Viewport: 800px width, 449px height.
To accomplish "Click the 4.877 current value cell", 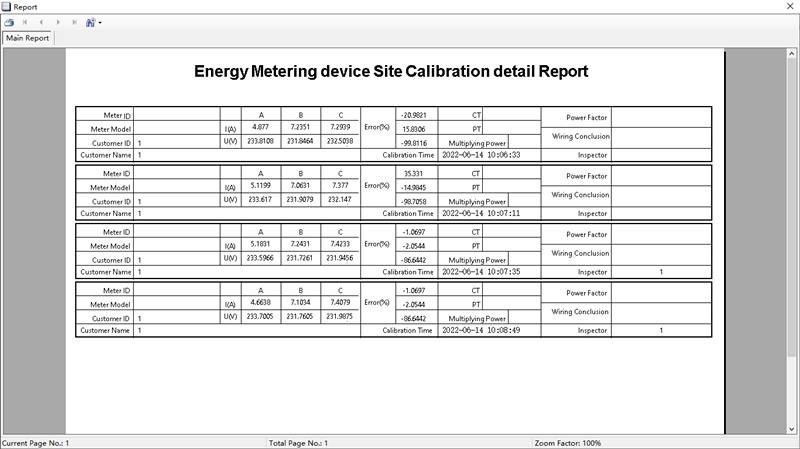I will point(260,128).
